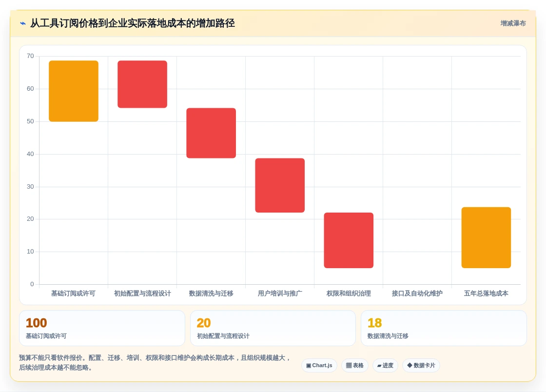Click the 20 初始配置与流程设计 data card
Image resolution: width=546 pixels, height=392 pixels.
click(x=273, y=328)
